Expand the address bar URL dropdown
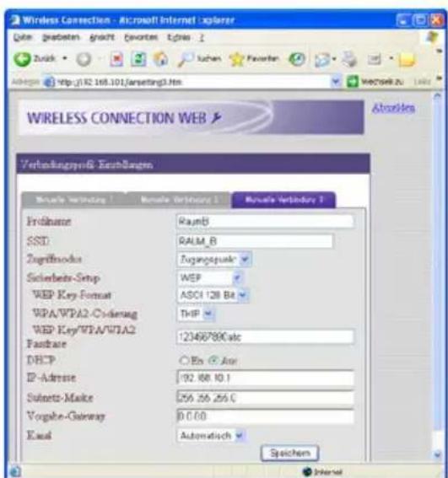This screenshot has height=478, width=448. coord(336,82)
